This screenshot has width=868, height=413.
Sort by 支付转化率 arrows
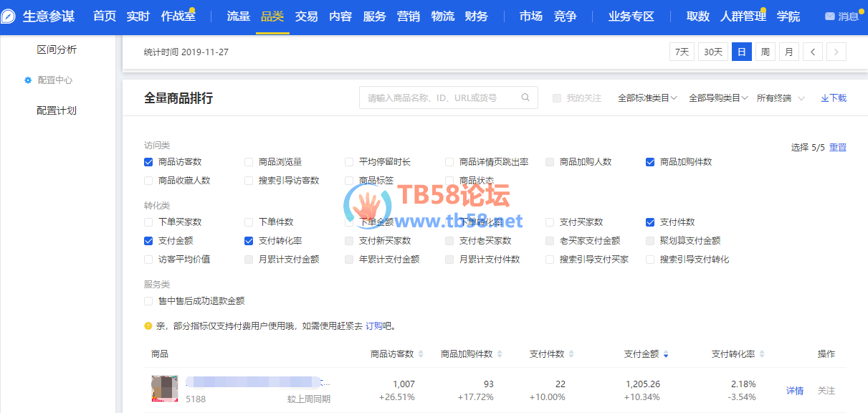click(762, 354)
